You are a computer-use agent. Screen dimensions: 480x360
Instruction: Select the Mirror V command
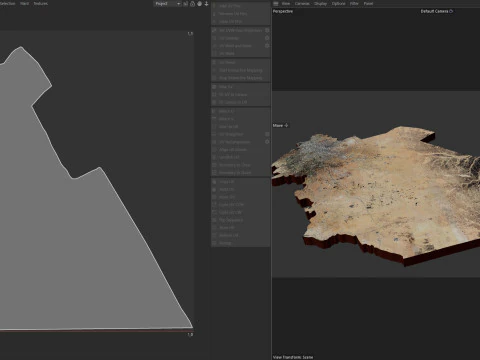tap(240, 119)
